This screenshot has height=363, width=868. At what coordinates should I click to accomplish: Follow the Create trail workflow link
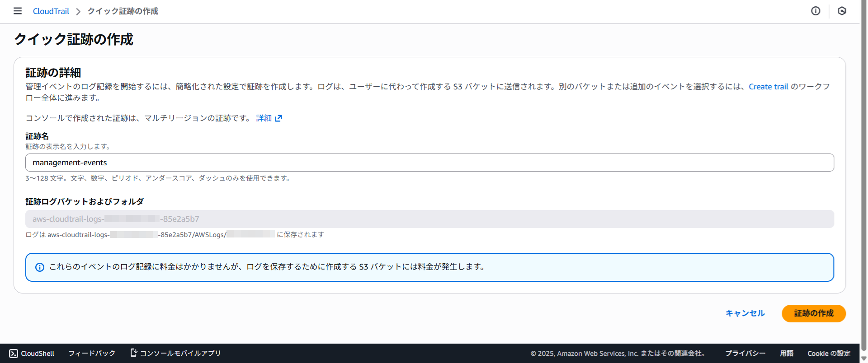768,87
